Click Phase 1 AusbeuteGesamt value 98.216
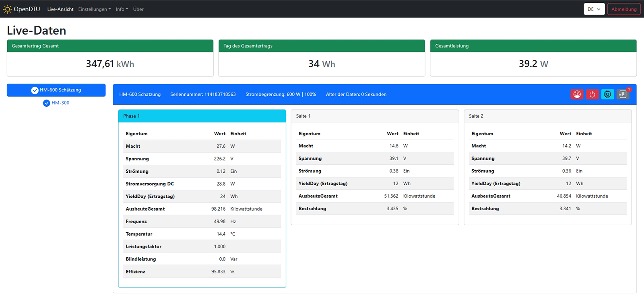The width and height of the screenshot is (644, 302). click(219, 209)
